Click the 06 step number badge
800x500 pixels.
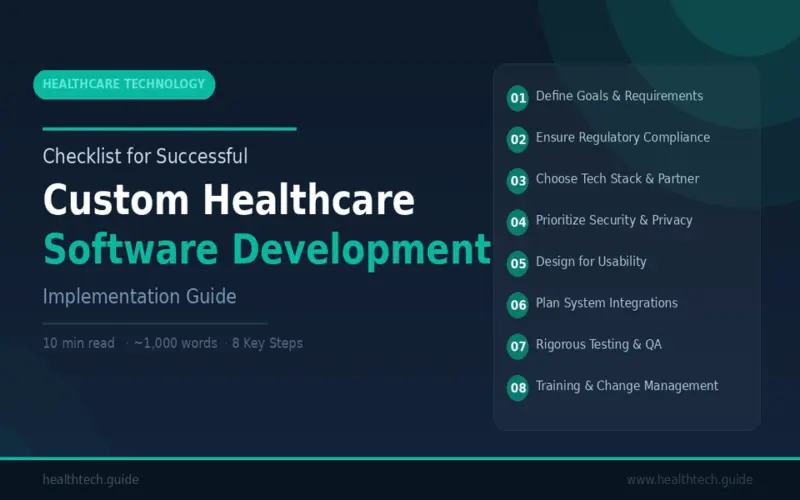point(518,305)
